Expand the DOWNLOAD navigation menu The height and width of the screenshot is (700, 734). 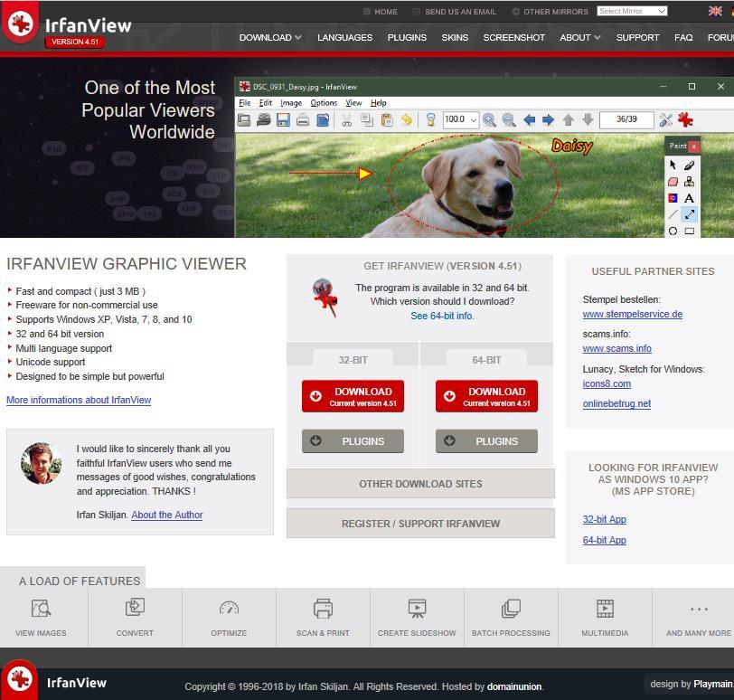[270, 37]
